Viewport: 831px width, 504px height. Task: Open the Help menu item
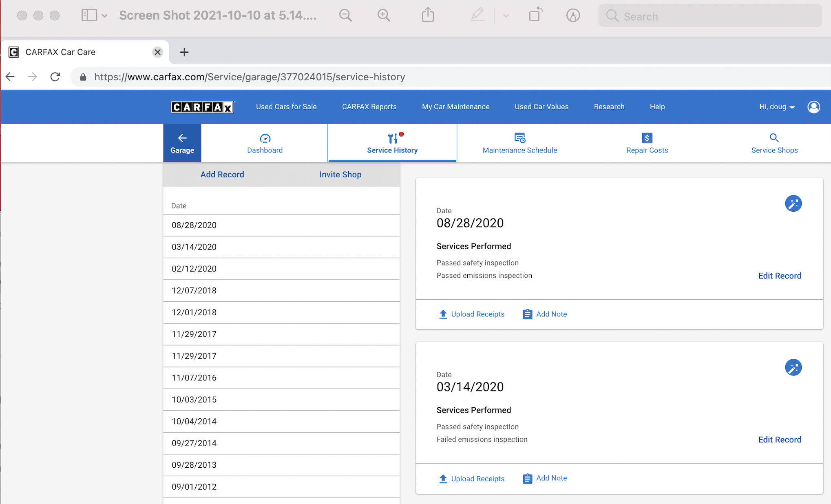pos(657,107)
